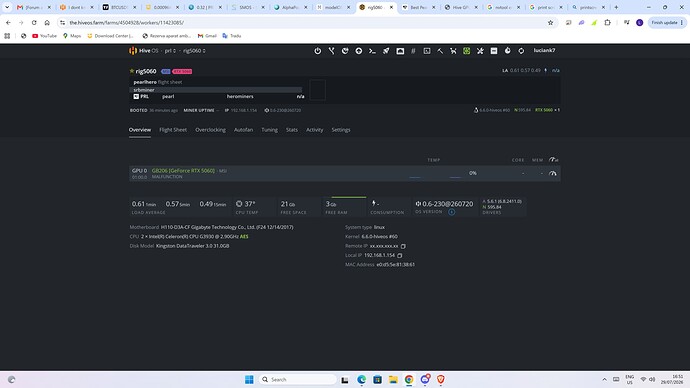Screen dimensions: 690x388
Task: Open Chrome extensions puzzle icon
Action: [x=607, y=22]
